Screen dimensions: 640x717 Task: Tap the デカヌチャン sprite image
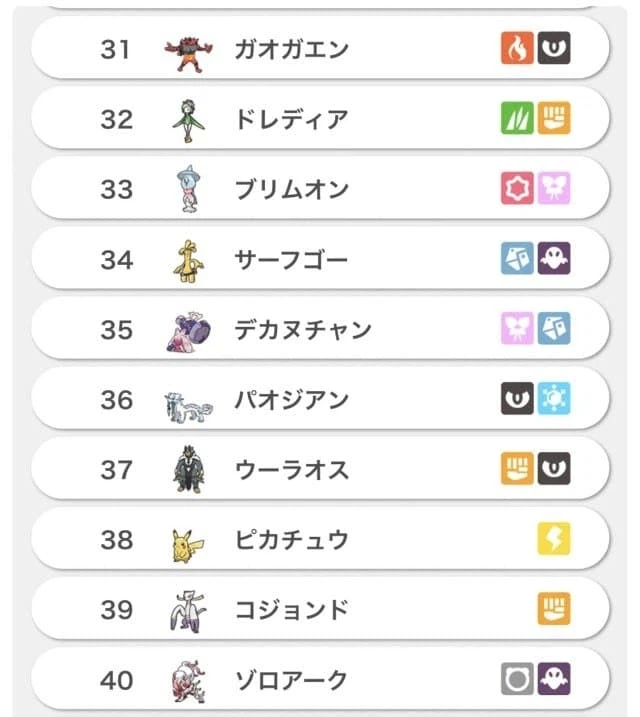click(x=187, y=331)
